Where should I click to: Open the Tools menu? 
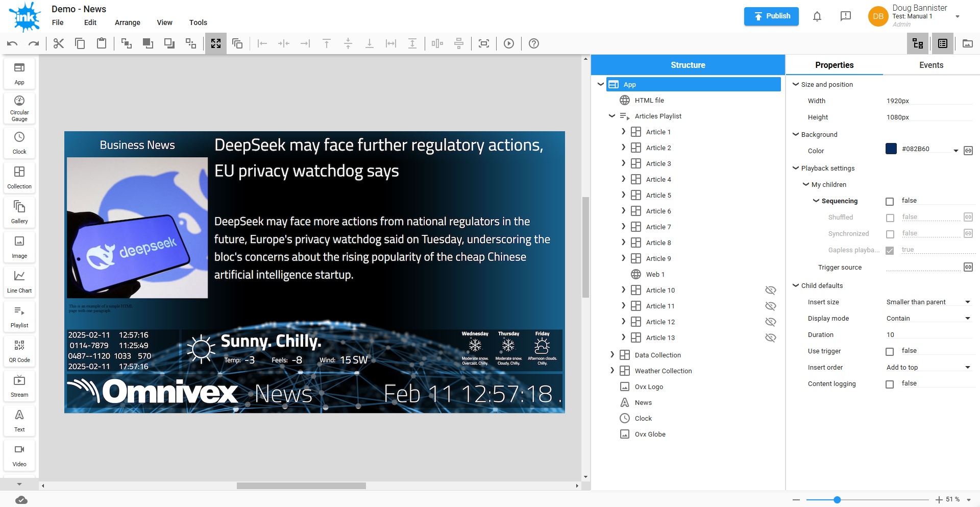(x=198, y=22)
